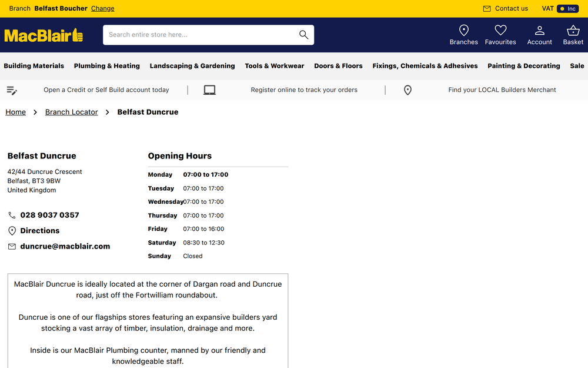Open a Credit or Self Build account link
588x368 pixels.
106,89
